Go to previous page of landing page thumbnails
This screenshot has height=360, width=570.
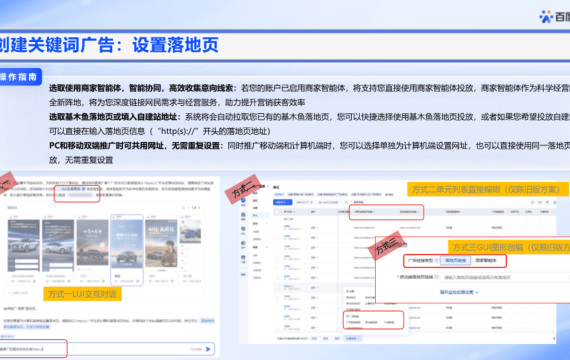[x=189, y=208]
